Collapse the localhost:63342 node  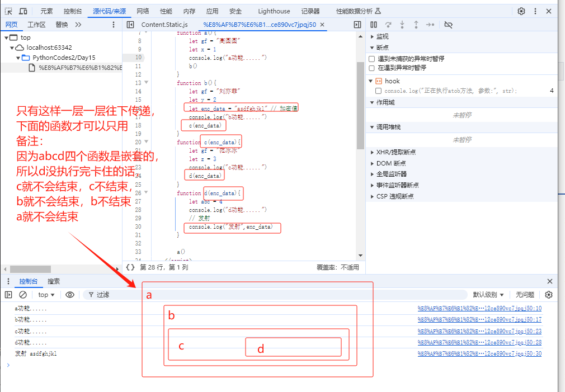click(12, 48)
